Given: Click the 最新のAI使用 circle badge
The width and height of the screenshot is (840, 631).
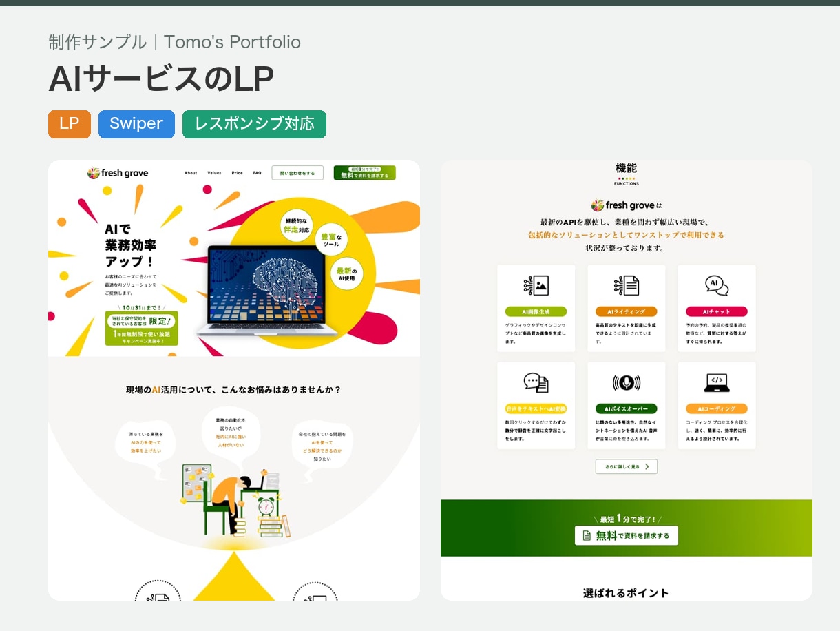Looking at the screenshot, I should (x=346, y=274).
